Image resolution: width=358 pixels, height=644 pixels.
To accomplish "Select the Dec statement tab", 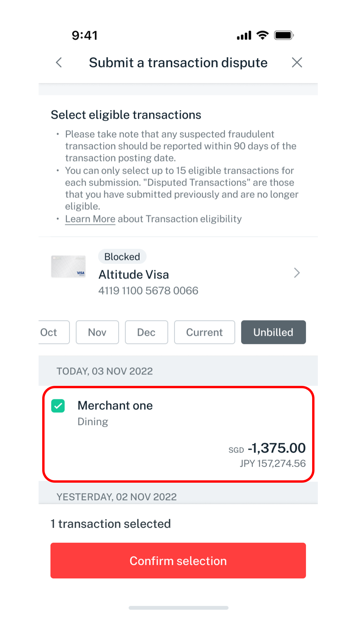I will pos(146,332).
